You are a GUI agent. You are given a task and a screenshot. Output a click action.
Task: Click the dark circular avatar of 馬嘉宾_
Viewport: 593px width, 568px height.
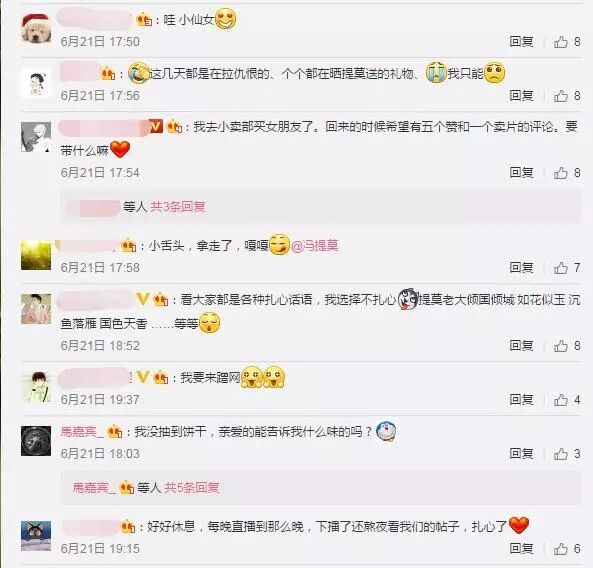tap(36, 441)
